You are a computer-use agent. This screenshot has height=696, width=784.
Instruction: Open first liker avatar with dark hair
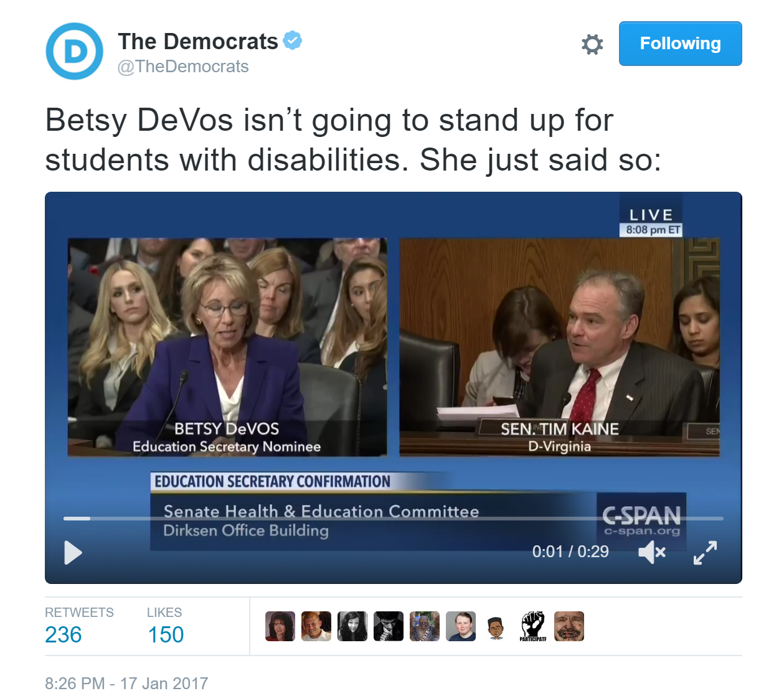click(280, 626)
